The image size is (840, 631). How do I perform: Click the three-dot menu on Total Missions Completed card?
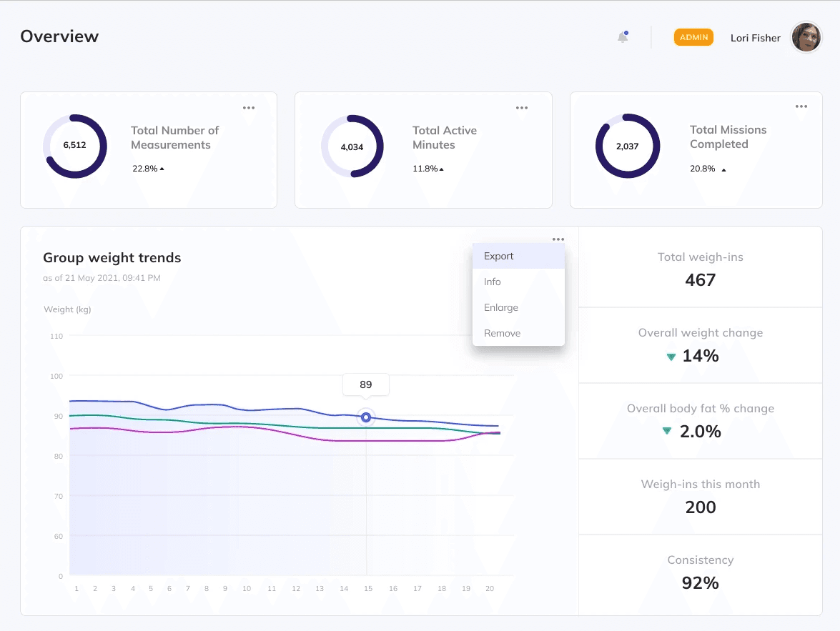click(801, 107)
